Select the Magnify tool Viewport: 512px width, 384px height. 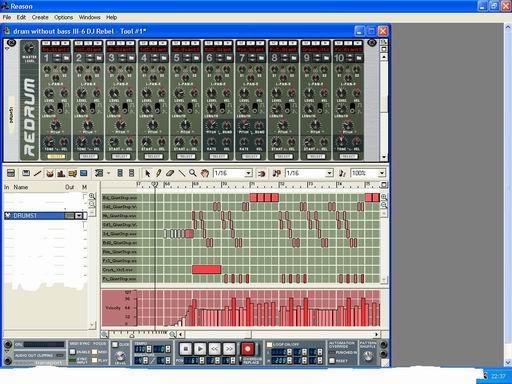(193, 173)
